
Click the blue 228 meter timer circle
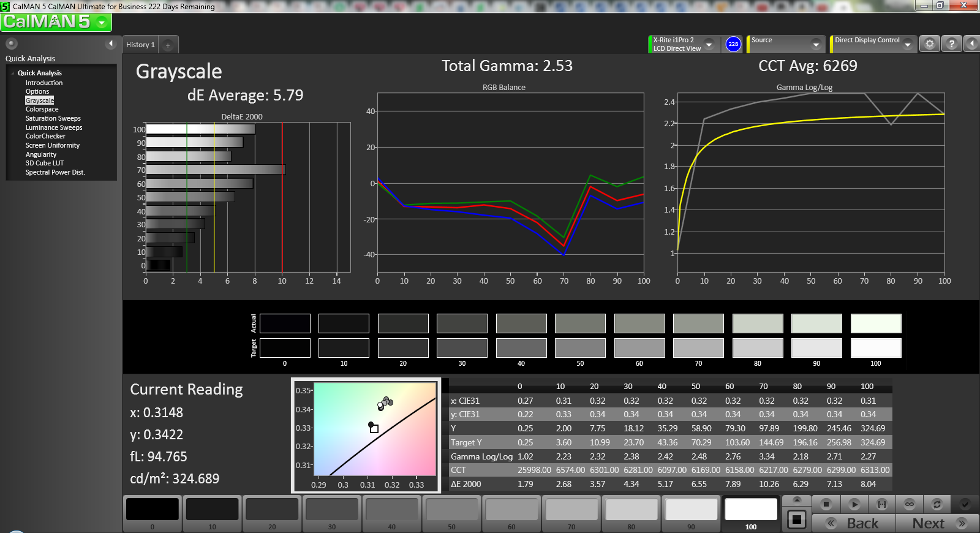pos(733,44)
